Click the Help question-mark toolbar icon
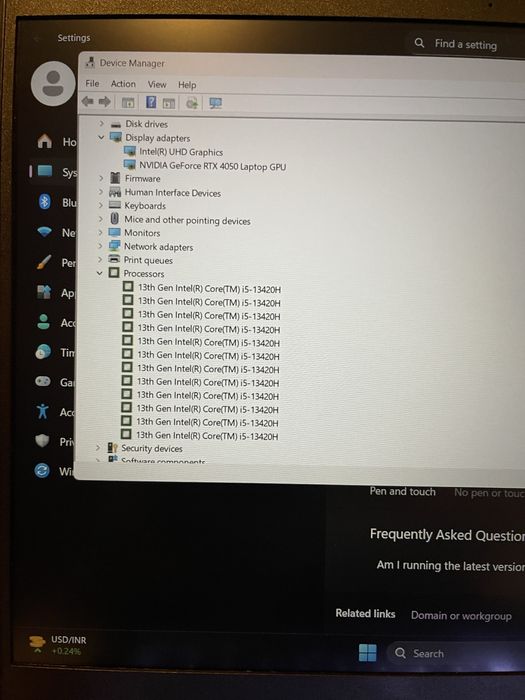 click(151, 103)
